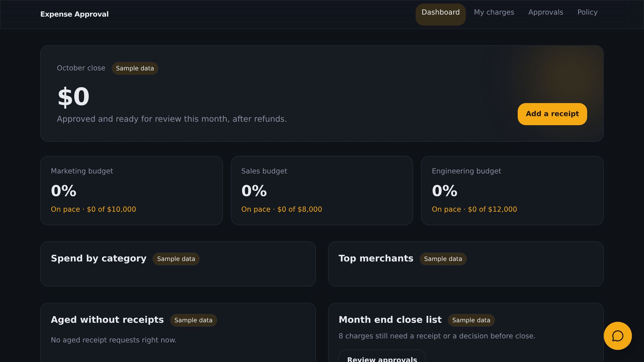Viewport: 644px width, 362px height.
Task: Select the Engineering budget card
Action: (512, 190)
